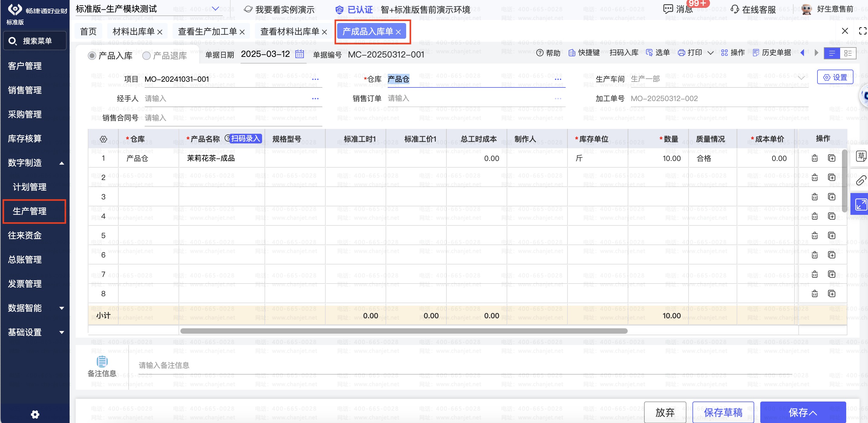Switch to list layout view
Image resolution: width=868 pixels, height=423 pixels.
(x=832, y=53)
